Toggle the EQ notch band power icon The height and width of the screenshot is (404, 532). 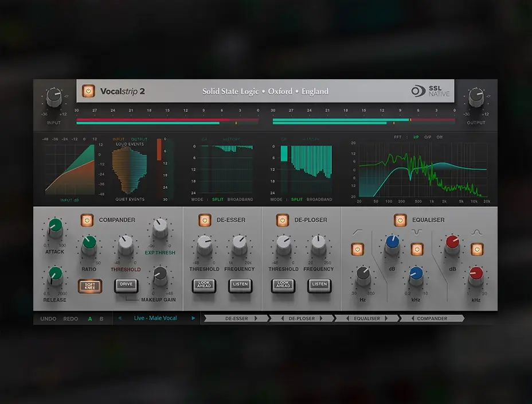[417, 249]
